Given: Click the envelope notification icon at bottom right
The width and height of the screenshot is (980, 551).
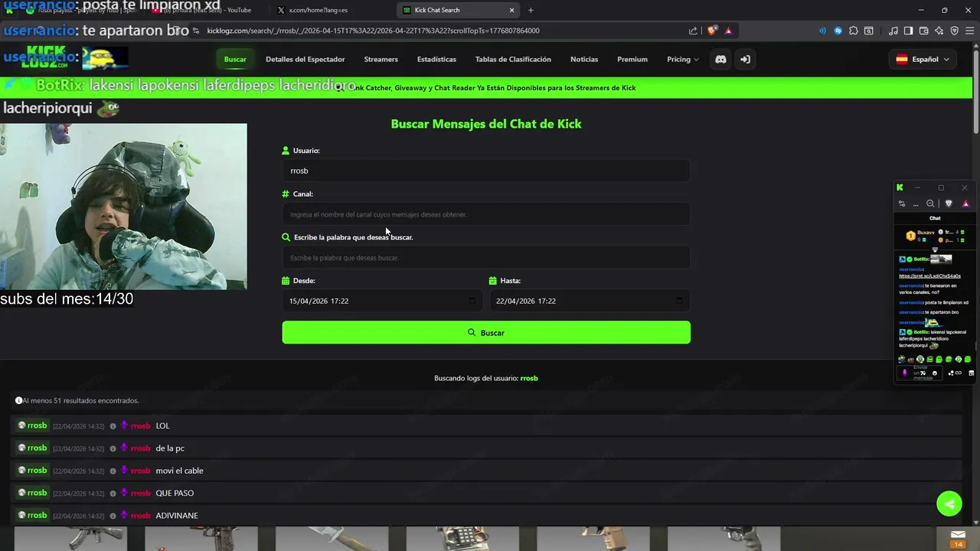Looking at the screenshot, I should (958, 535).
